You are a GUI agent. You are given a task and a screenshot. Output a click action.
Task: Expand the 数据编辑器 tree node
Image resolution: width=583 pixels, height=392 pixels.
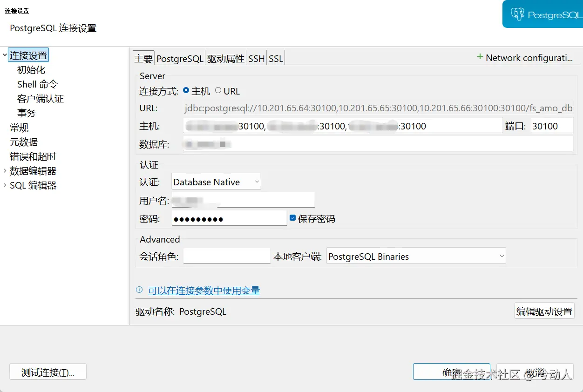coord(4,171)
